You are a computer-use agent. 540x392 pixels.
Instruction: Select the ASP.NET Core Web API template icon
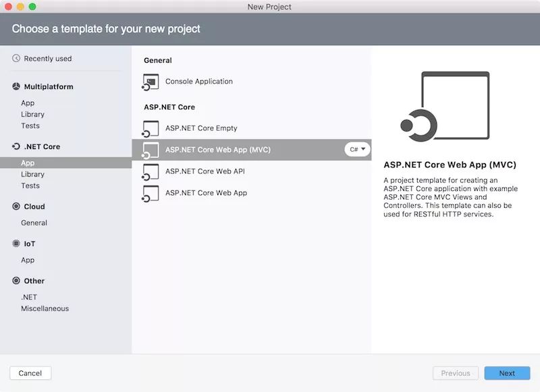150,171
